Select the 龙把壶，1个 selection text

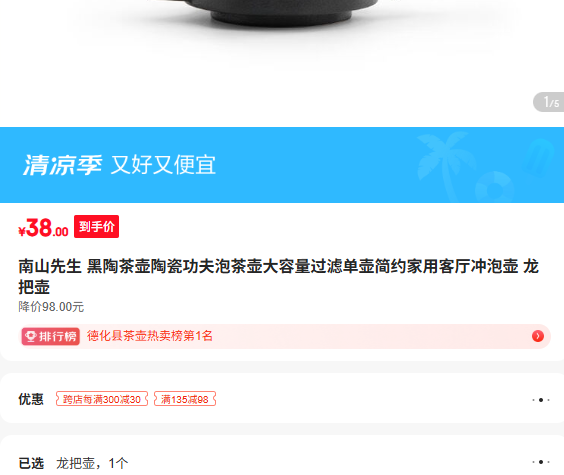[92, 463]
